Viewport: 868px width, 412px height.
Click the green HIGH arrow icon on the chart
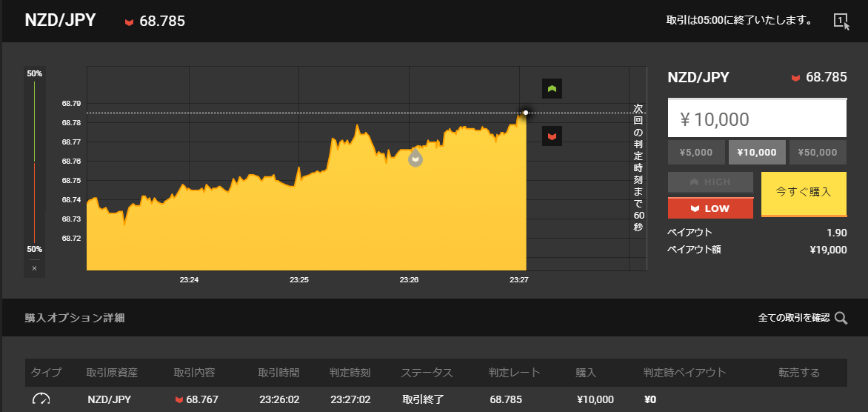[x=552, y=89]
